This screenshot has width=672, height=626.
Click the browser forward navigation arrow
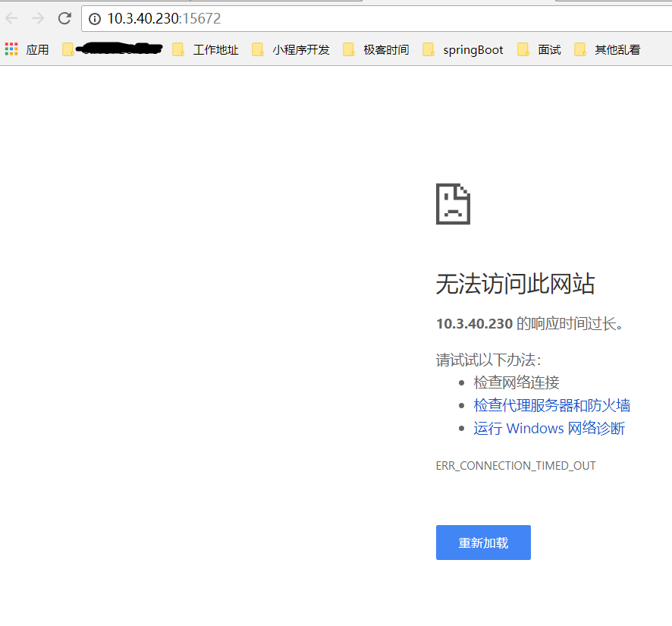click(x=38, y=18)
